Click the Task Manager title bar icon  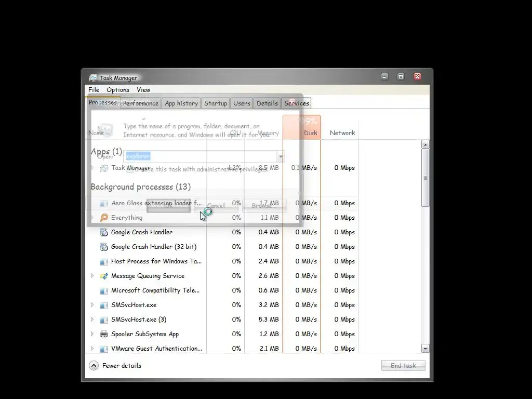click(92, 78)
